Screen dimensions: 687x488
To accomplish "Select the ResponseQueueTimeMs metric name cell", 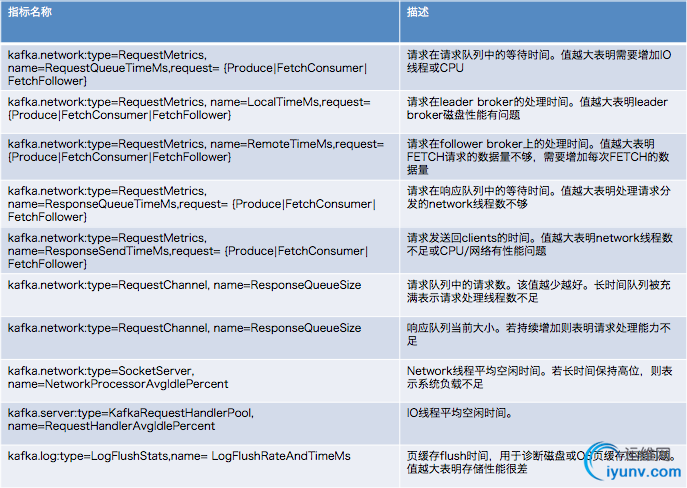I will 200,204.
